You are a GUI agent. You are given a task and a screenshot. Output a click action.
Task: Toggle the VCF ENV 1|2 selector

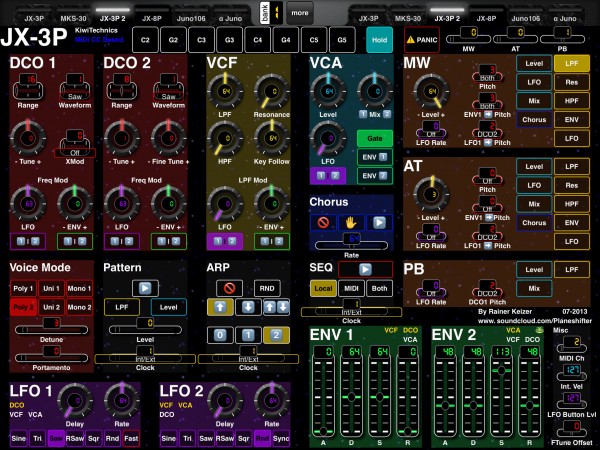click(272, 241)
